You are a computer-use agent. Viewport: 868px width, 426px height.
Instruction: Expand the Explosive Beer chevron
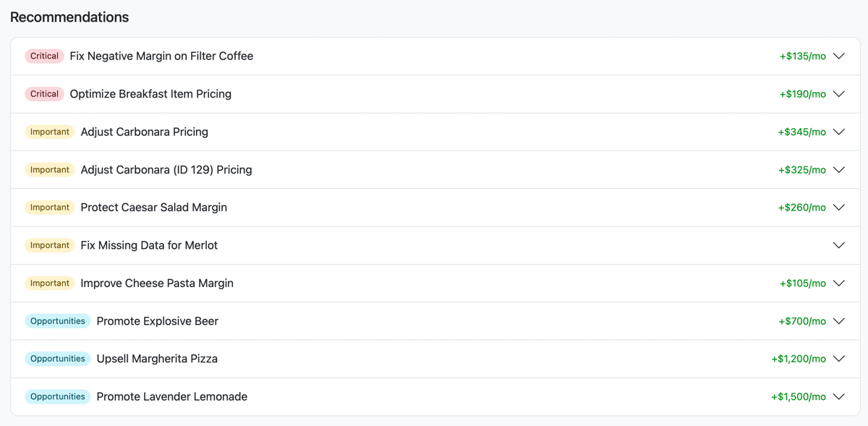839,321
